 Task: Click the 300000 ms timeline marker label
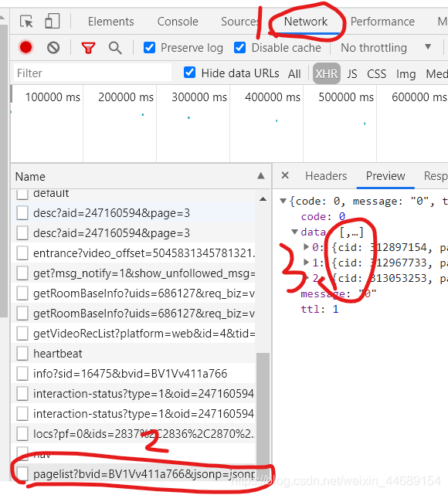[x=199, y=97]
